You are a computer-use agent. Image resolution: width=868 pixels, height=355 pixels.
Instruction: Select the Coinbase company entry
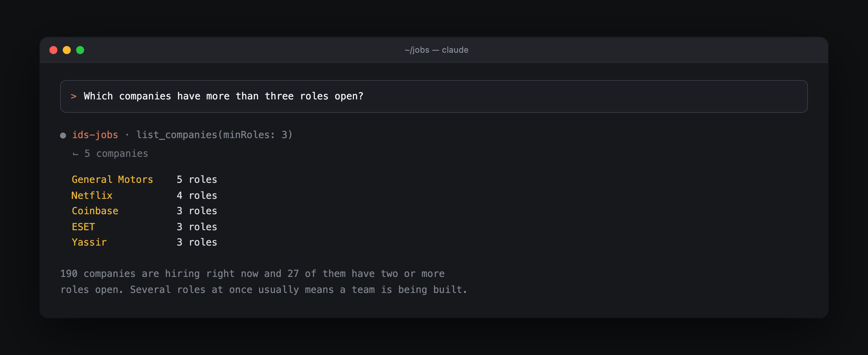point(95,211)
